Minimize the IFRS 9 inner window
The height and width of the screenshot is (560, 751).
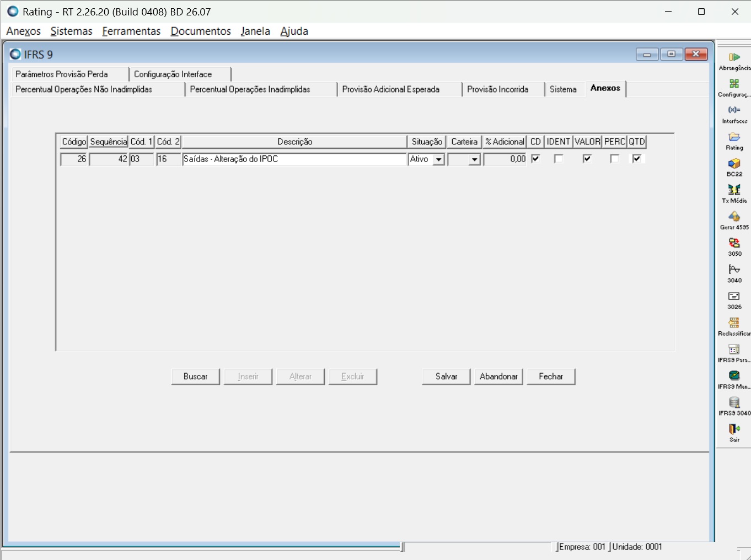(647, 54)
